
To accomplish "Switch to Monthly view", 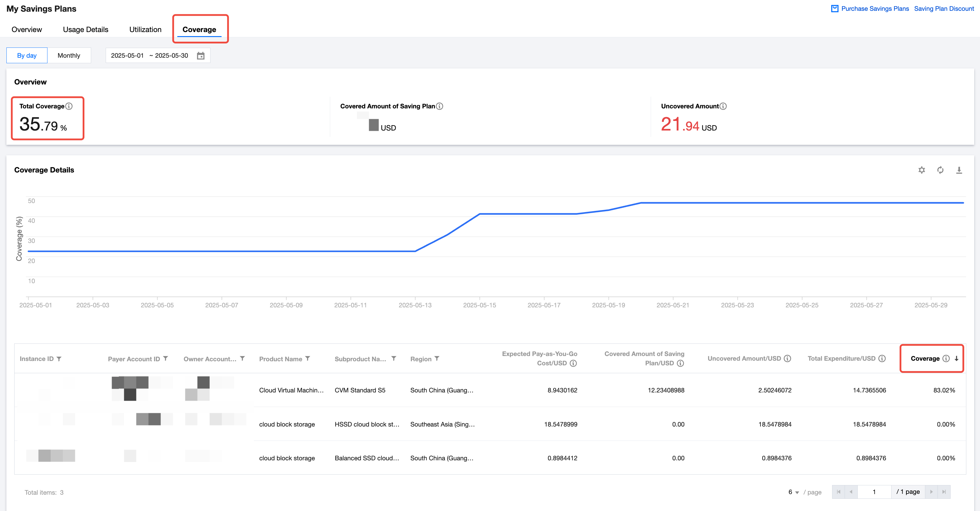I will [69, 56].
